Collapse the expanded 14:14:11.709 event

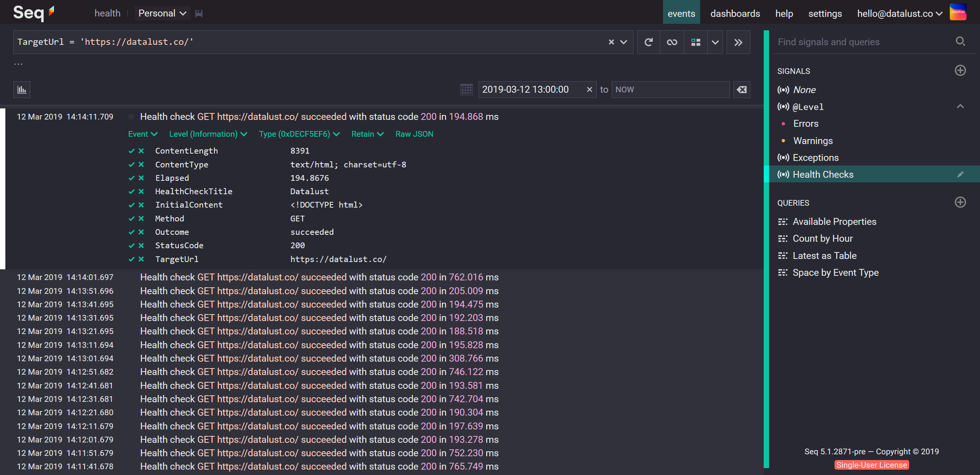[319, 117]
